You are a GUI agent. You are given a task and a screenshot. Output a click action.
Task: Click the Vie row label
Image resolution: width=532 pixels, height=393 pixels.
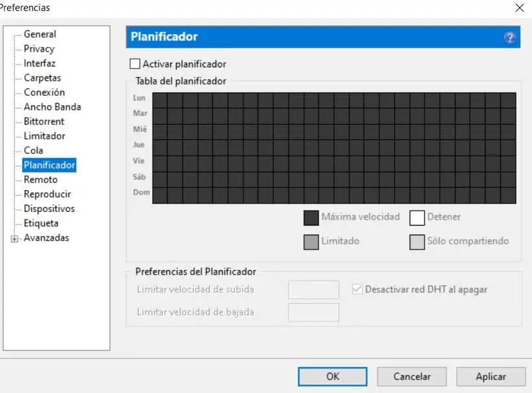click(139, 160)
